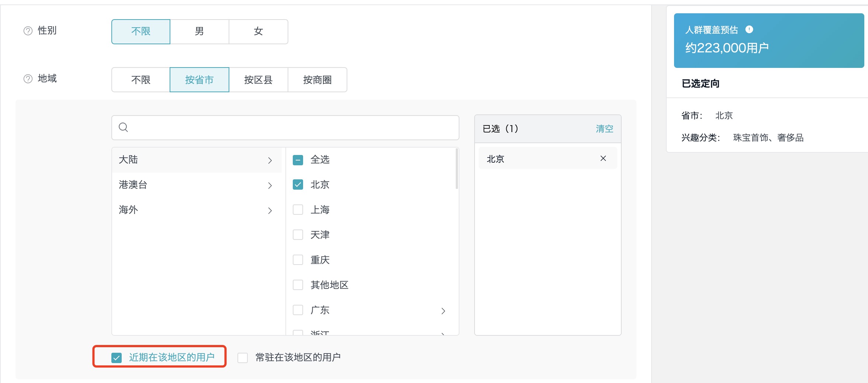Expand the 海外 region chevron

coord(270,211)
